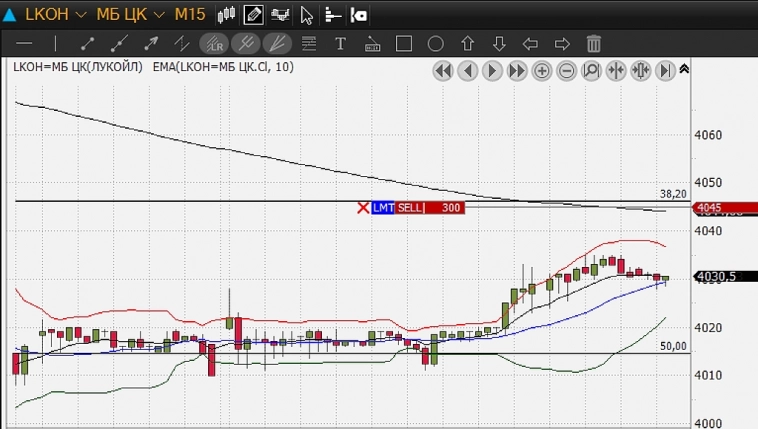Toggle the linear regression channel tool
Screen dimensions: 758x429
214,44
